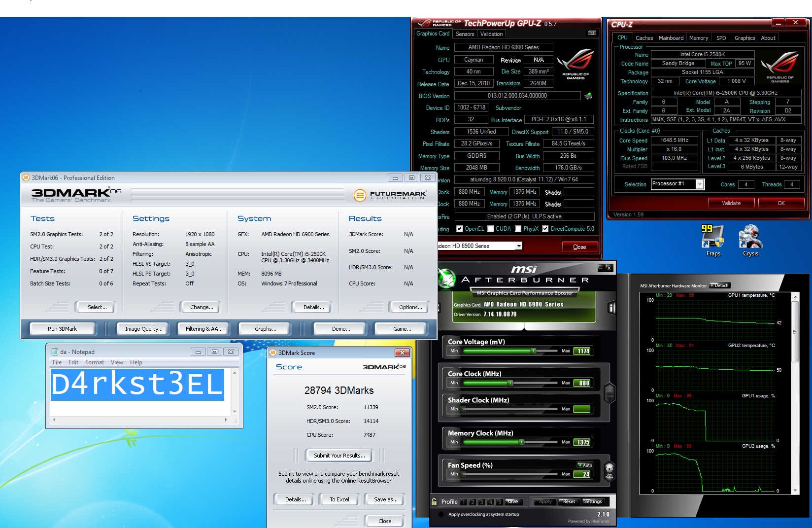Click the Core Clock slider

pyautogui.click(x=510, y=383)
